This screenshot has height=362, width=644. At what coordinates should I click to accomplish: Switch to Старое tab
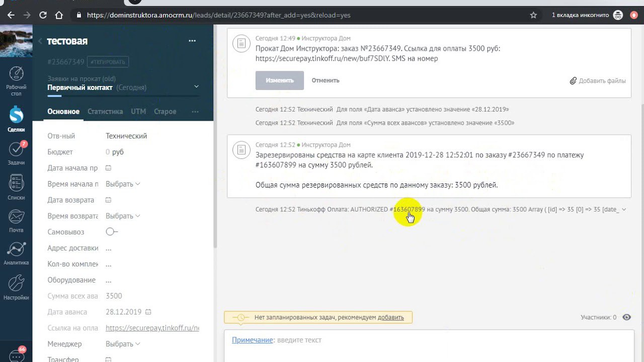click(x=165, y=112)
